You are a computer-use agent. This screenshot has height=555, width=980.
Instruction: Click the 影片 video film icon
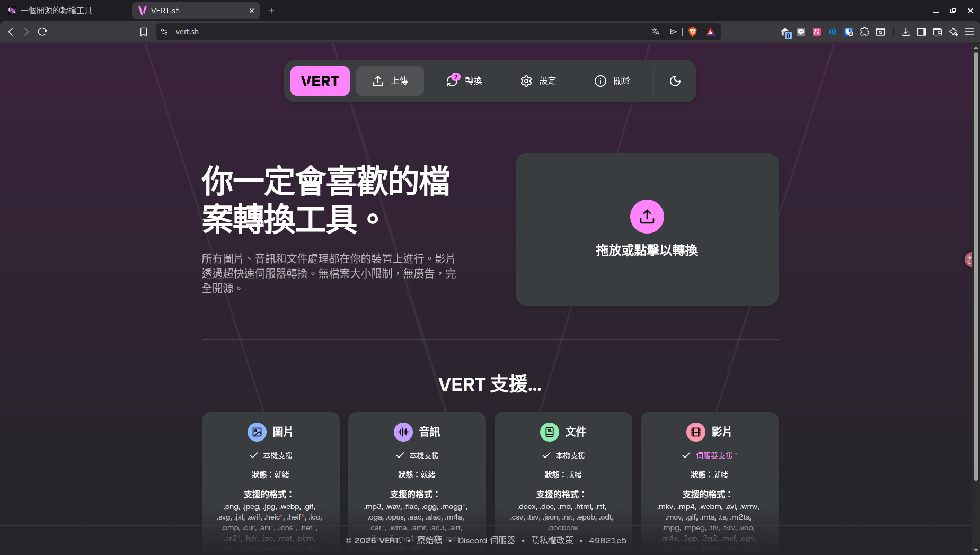[696, 432]
